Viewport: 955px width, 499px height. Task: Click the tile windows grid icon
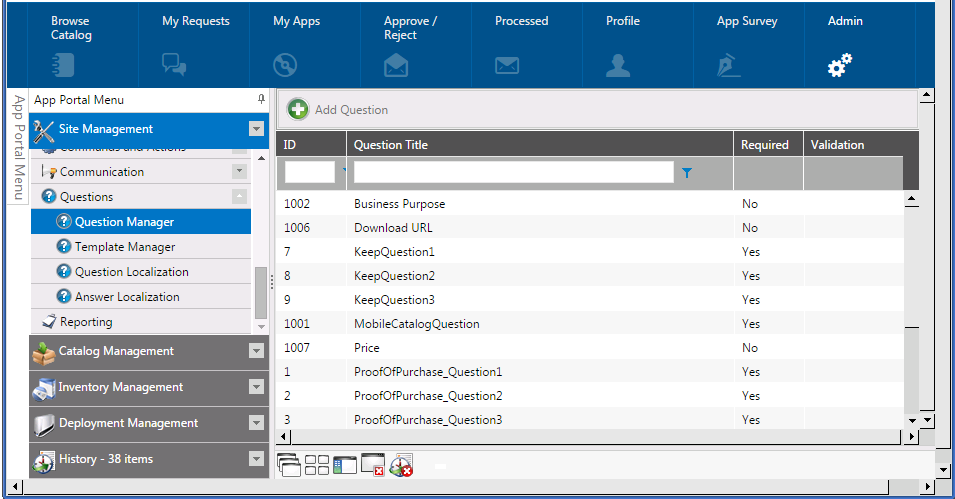point(317,465)
